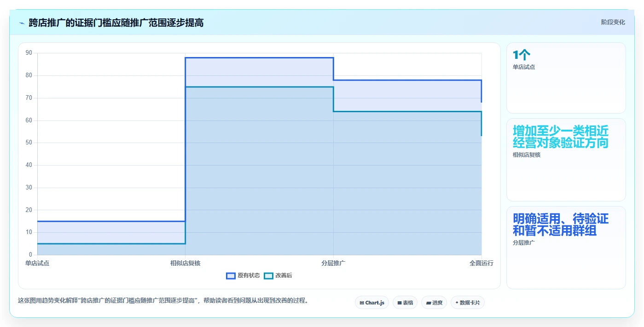
Task: Click the heading 明确适用、待验证和暂不适用群组
Action: point(561,224)
